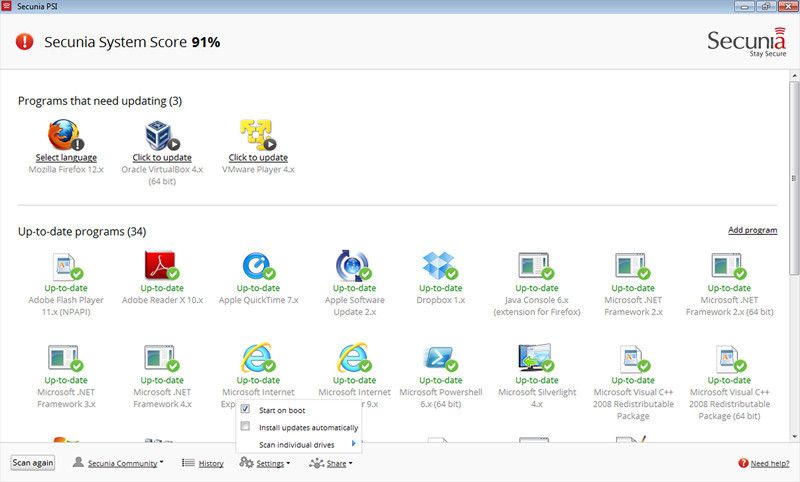This screenshot has height=482, width=800.
Task: Click the Add program link
Action: [x=753, y=230]
